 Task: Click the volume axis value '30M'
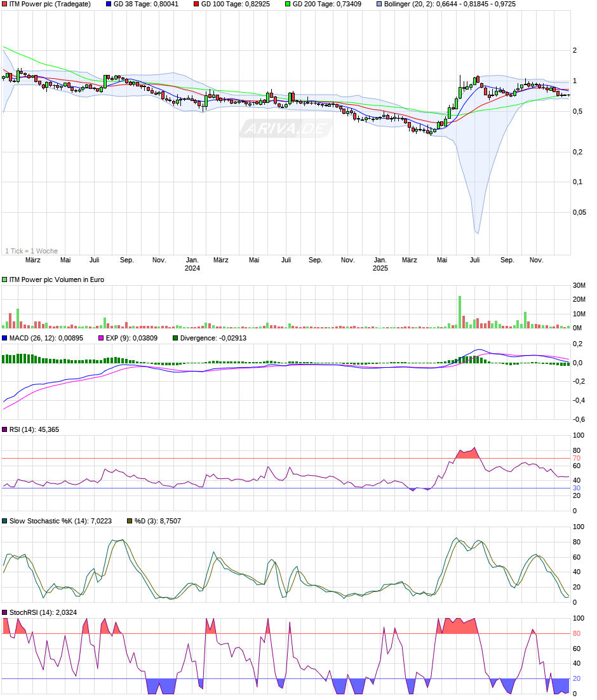pos(579,285)
